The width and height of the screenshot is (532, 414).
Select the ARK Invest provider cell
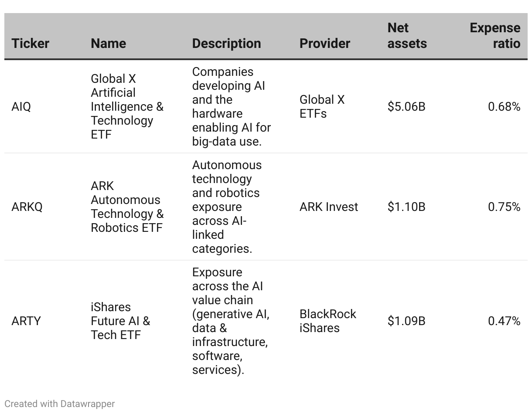pyautogui.click(x=329, y=207)
